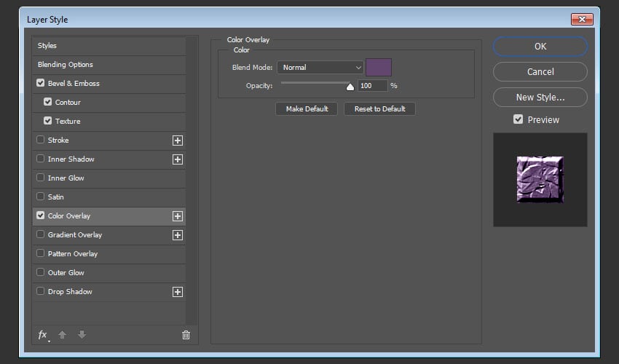
Task: Open Blending Options section
Action: click(109, 65)
